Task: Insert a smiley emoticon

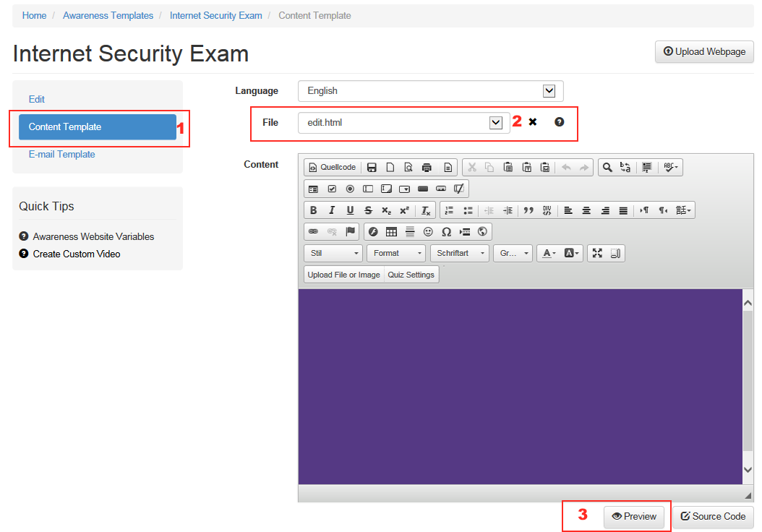Action: (428, 232)
